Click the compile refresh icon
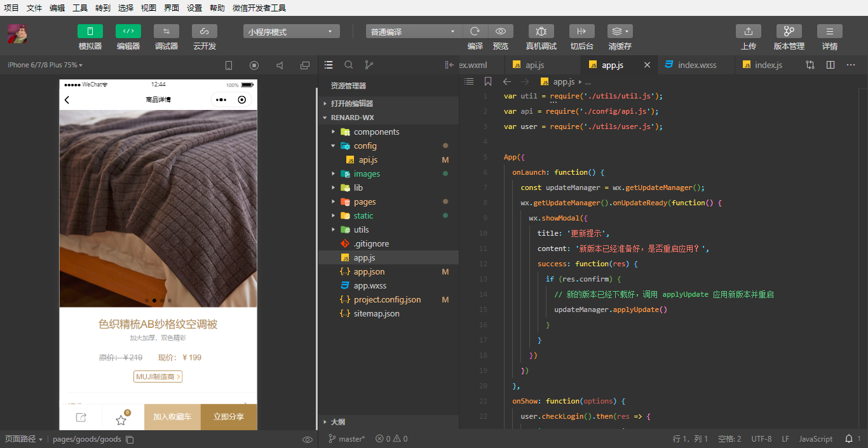This screenshot has height=448, width=868. point(475,31)
